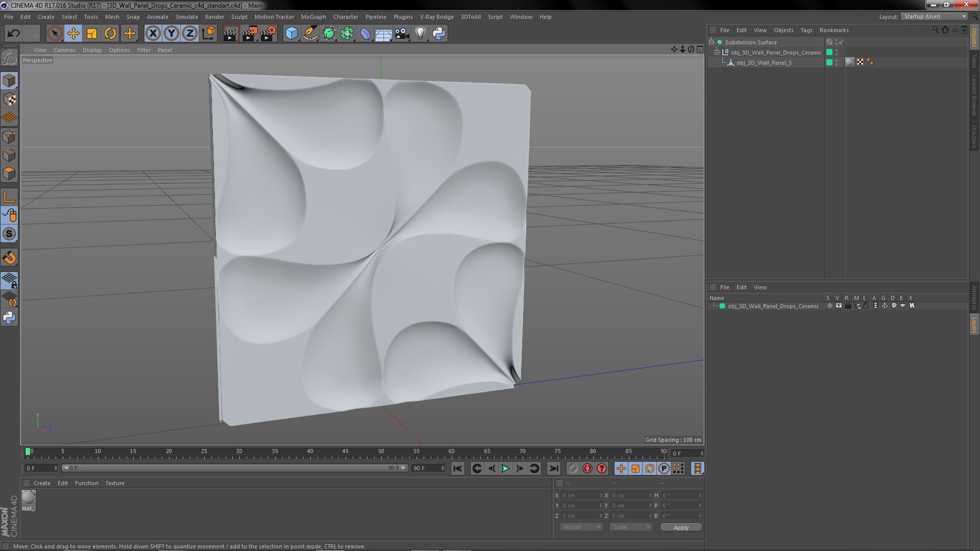This screenshot has height=551, width=980.
Task: Open the Layout dropdown Startup (User)
Action: [x=934, y=16]
